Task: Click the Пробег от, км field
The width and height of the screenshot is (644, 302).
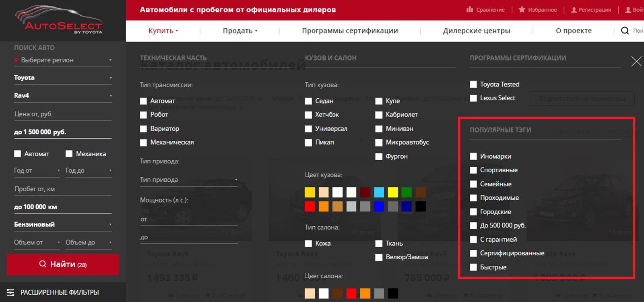Action: click(63, 189)
